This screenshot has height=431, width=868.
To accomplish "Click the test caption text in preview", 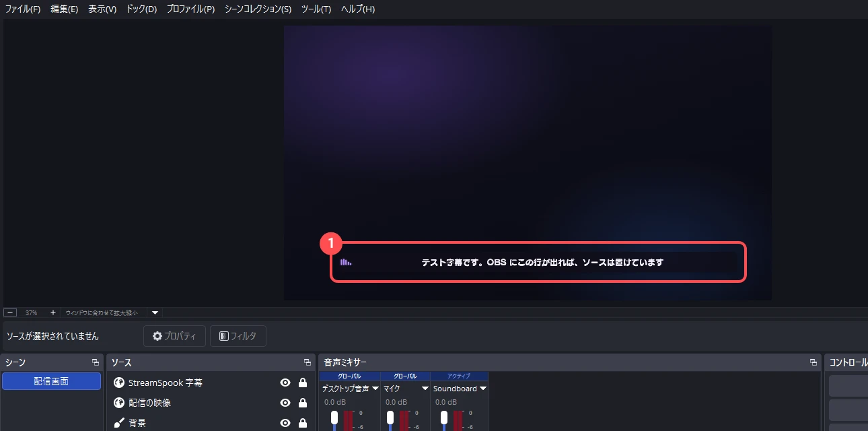I will tap(542, 262).
